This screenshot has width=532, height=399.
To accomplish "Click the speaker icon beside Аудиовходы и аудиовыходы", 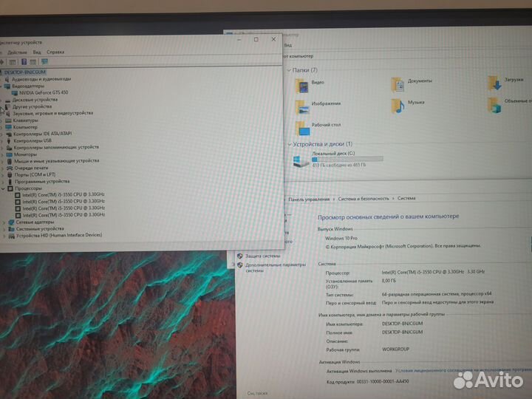I will (x=7, y=79).
